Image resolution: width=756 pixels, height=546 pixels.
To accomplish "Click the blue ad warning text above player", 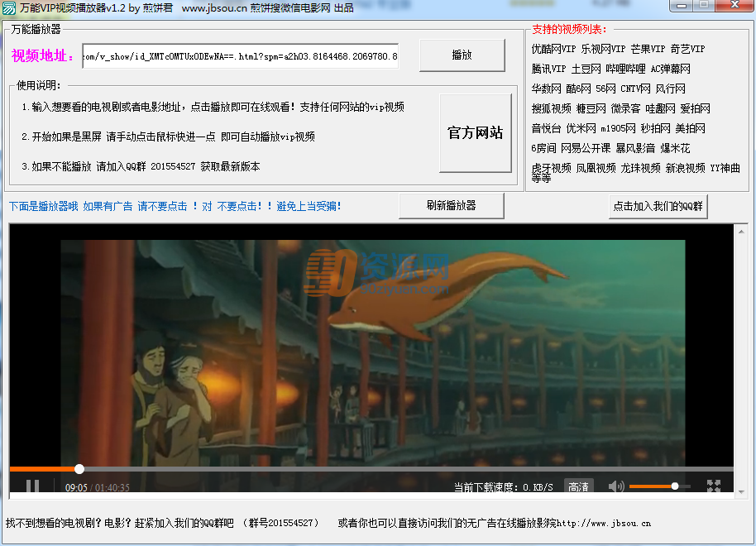I will pyautogui.click(x=175, y=207).
